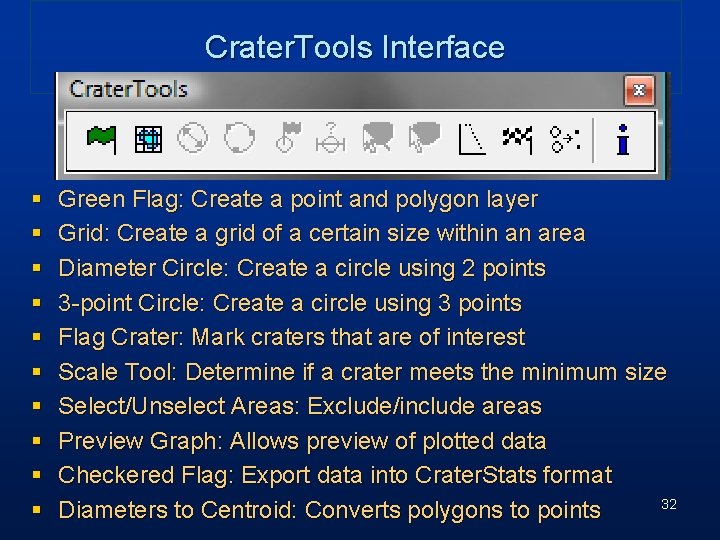
Task: Click the Flag Crater bullet line
Action: (292, 338)
